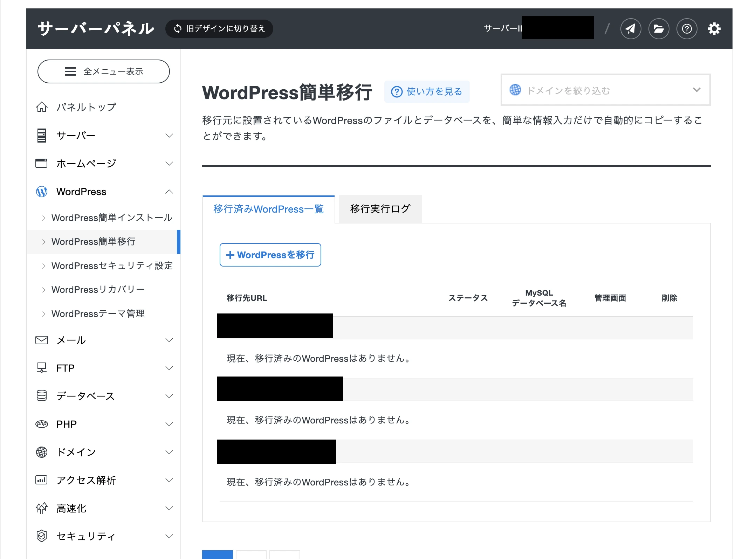Expand the PHP menu chevron
The height and width of the screenshot is (559, 756).
point(169,424)
